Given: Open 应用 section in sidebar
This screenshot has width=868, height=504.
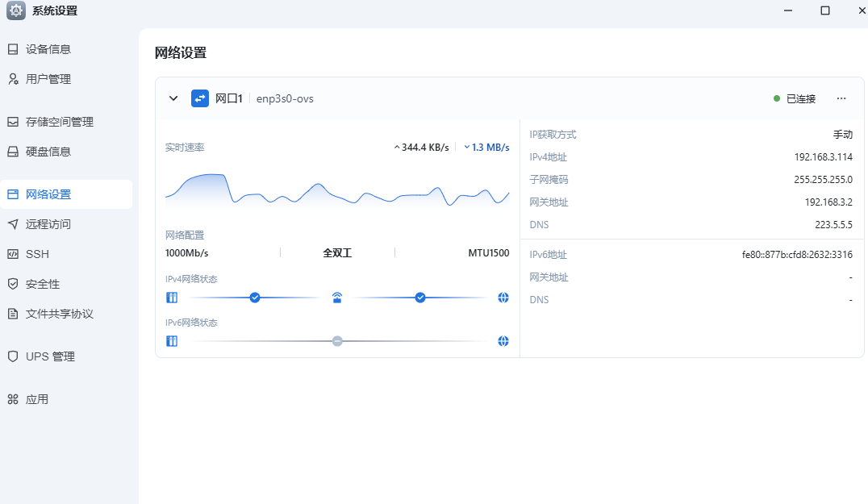Looking at the screenshot, I should coord(66,399).
